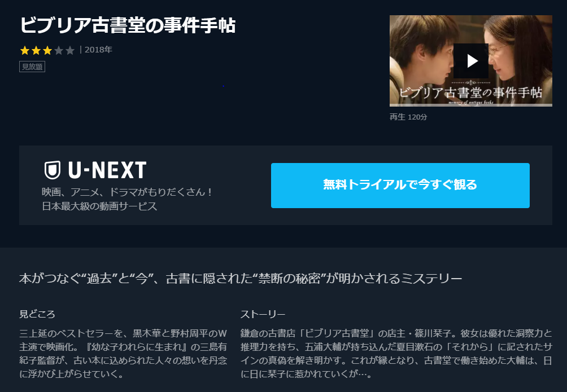Click the 再生 120分 duration label
Image resolution: width=567 pixels, height=392 pixels.
[408, 117]
